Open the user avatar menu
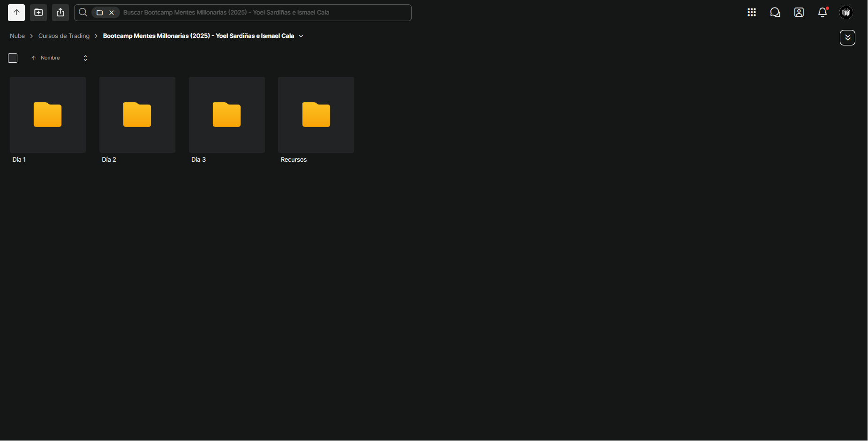The width and height of the screenshot is (868, 441). 846,13
